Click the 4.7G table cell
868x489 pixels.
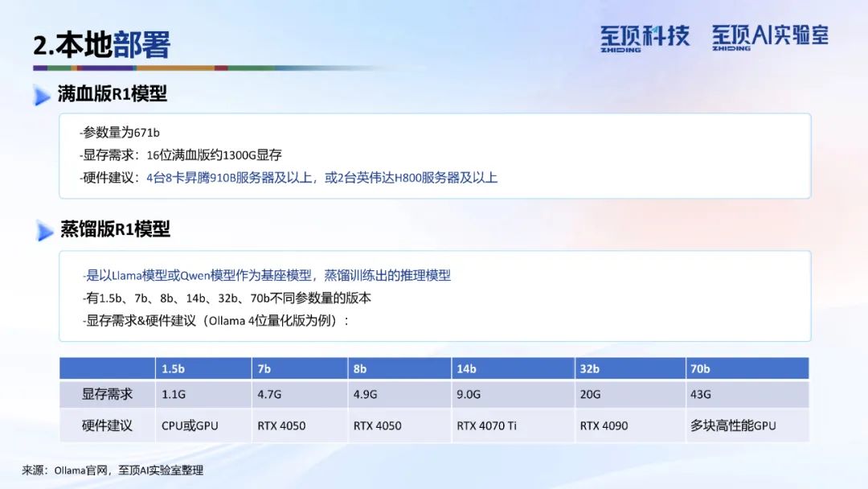coord(300,394)
